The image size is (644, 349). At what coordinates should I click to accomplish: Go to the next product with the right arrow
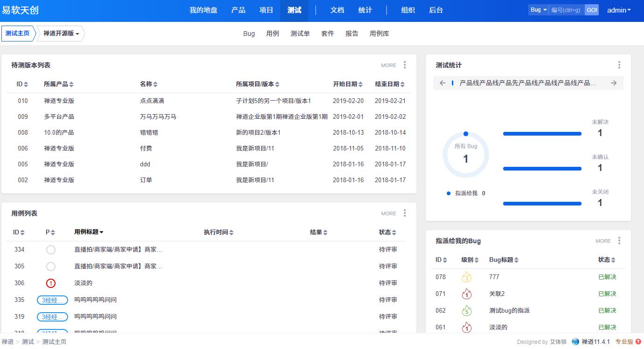coord(614,83)
